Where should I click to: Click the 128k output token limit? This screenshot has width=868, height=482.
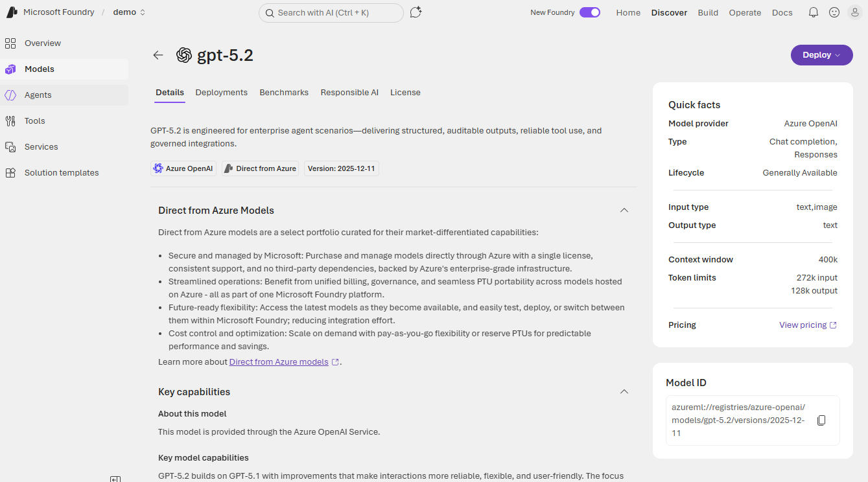pyautogui.click(x=814, y=291)
